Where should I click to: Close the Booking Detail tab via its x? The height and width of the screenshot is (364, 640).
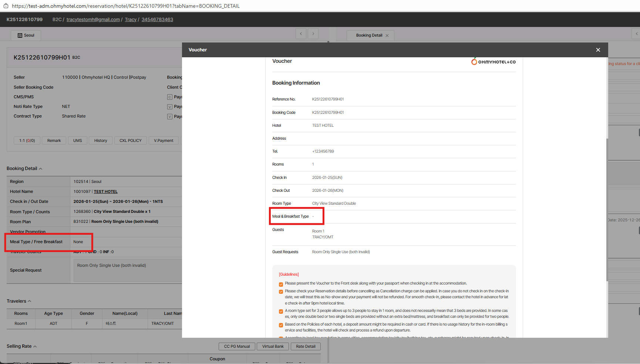click(x=387, y=35)
